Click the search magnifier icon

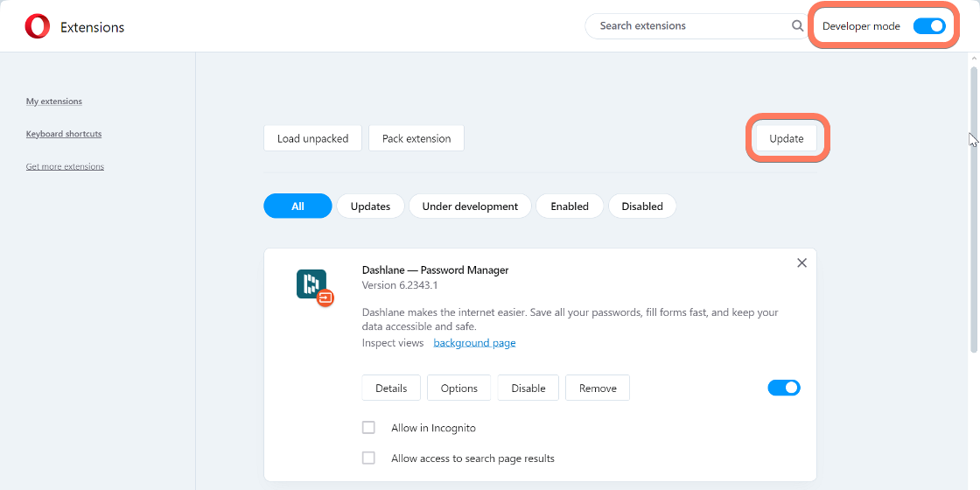point(797,26)
